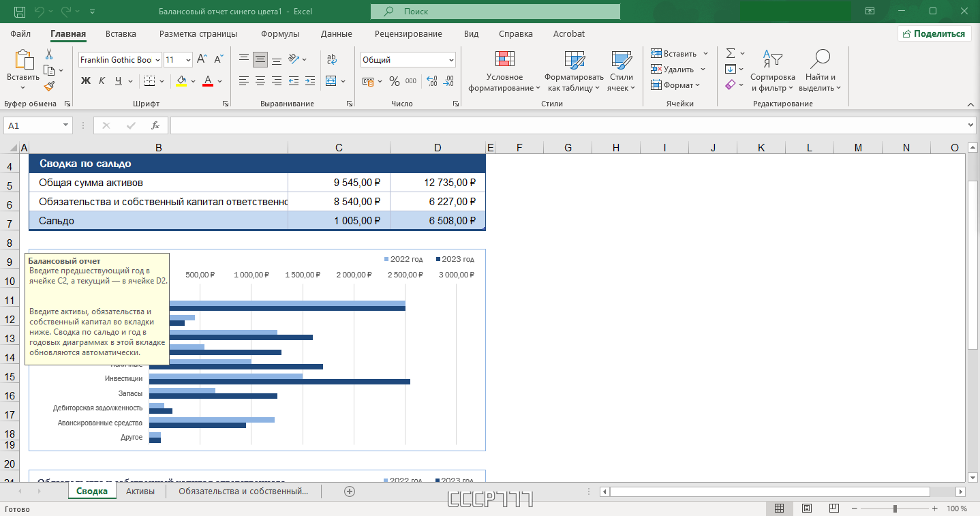Add a new sheet plus icon
980x516 pixels.
pyautogui.click(x=350, y=491)
